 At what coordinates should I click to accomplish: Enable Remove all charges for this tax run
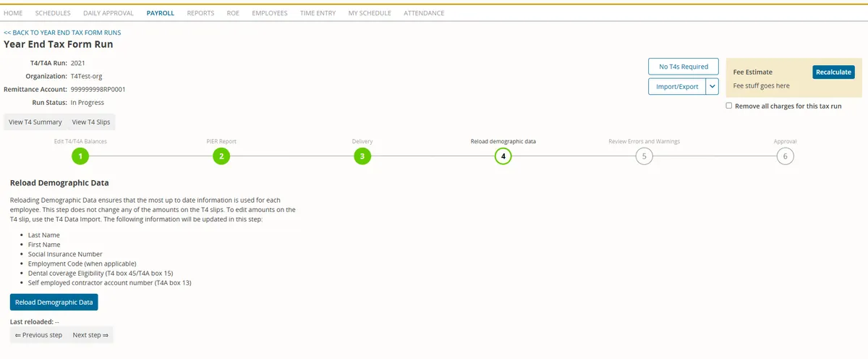[x=729, y=106]
